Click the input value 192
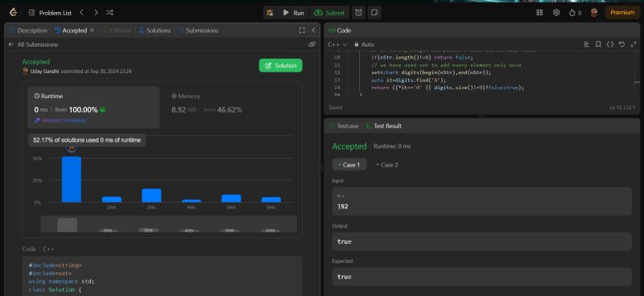 (343, 207)
